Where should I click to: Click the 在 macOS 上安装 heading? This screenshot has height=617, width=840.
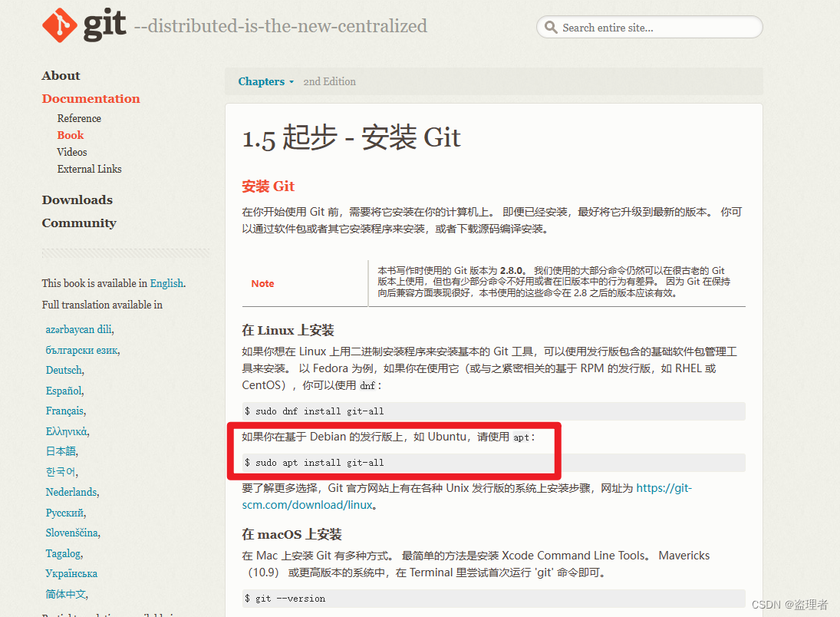(292, 534)
